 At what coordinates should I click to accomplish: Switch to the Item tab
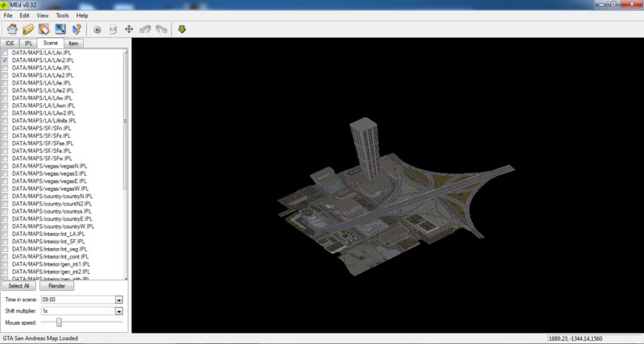tap(73, 44)
